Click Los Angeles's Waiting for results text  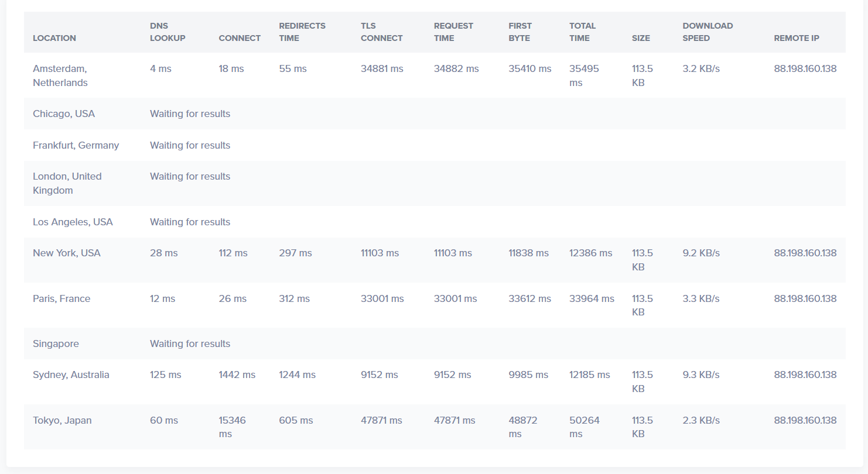[x=190, y=222]
